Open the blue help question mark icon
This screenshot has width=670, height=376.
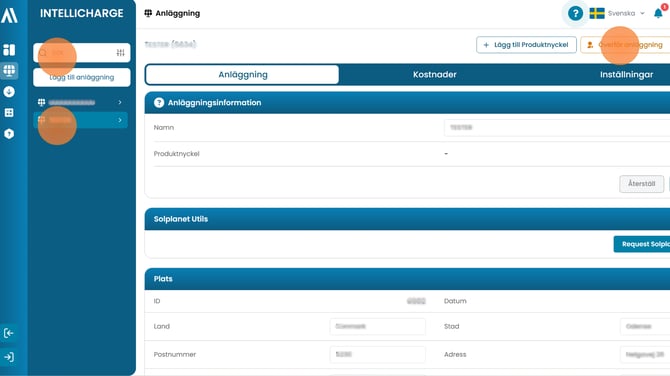(x=575, y=13)
